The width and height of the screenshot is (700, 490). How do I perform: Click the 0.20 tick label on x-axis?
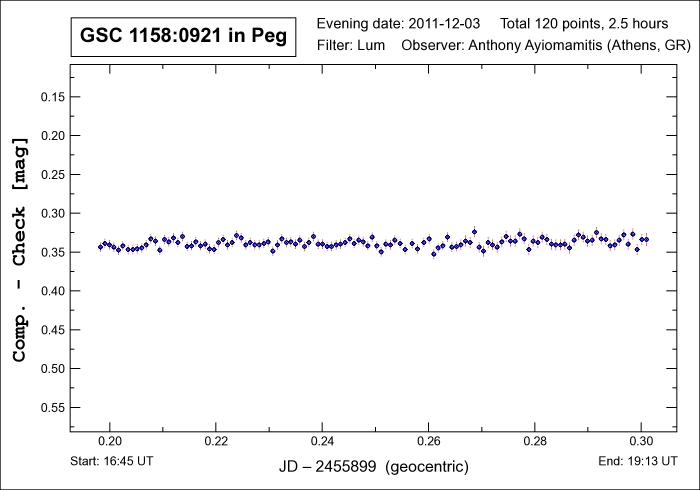(110, 440)
